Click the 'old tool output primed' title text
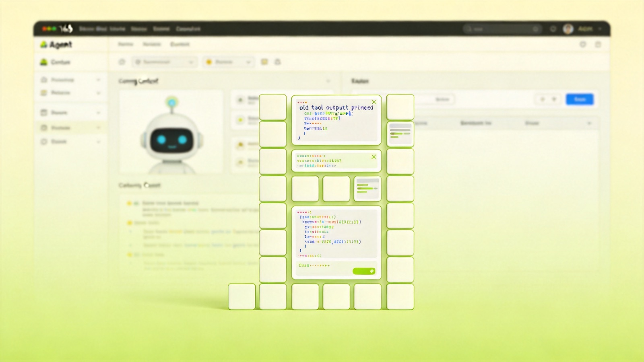Viewport: 644px width, 362px height. click(336, 108)
